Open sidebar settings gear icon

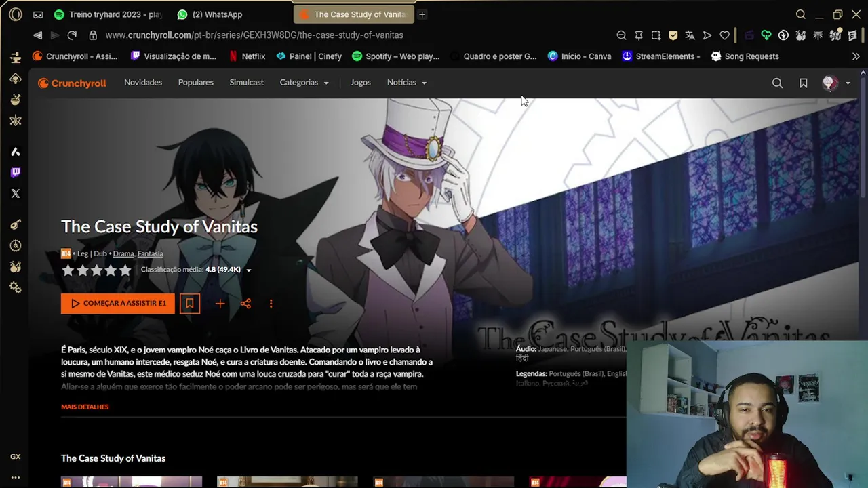click(x=16, y=288)
